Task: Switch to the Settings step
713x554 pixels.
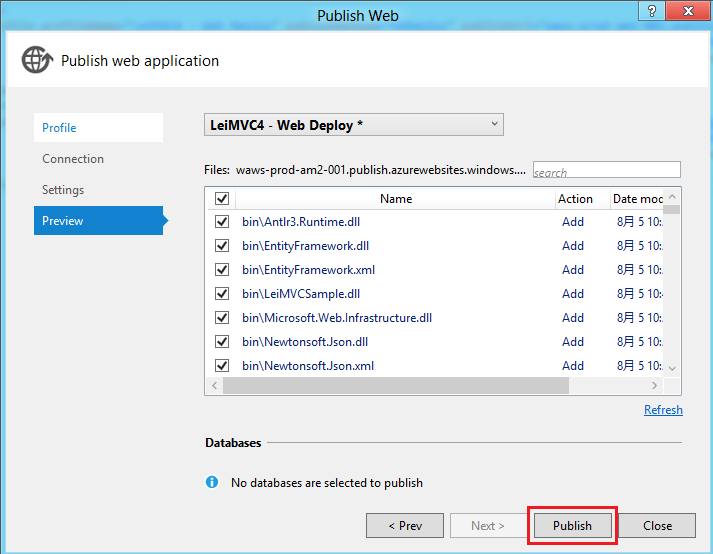Action: click(x=63, y=190)
